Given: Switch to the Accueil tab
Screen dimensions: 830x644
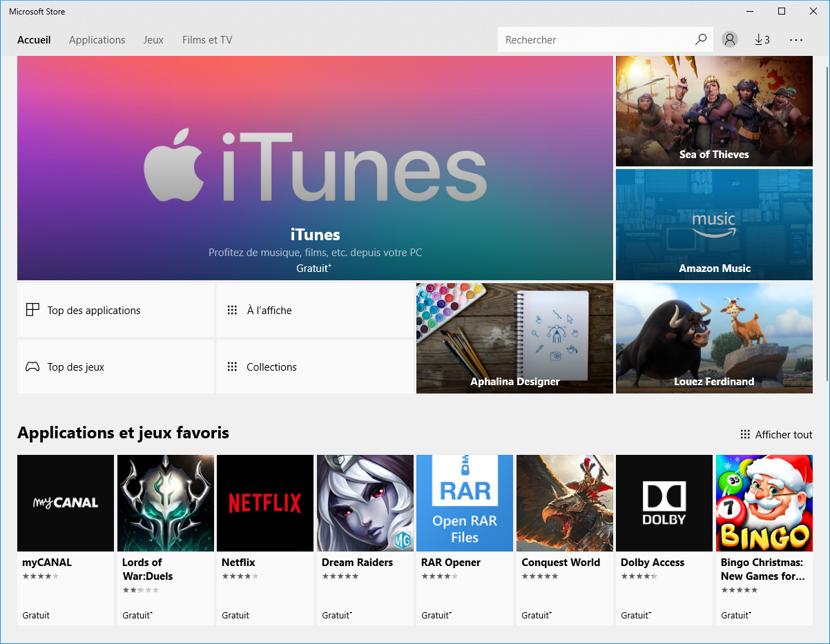Looking at the screenshot, I should pyautogui.click(x=34, y=40).
